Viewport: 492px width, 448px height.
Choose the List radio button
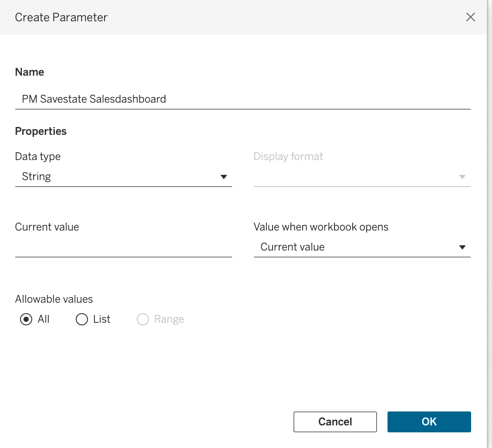(x=82, y=320)
